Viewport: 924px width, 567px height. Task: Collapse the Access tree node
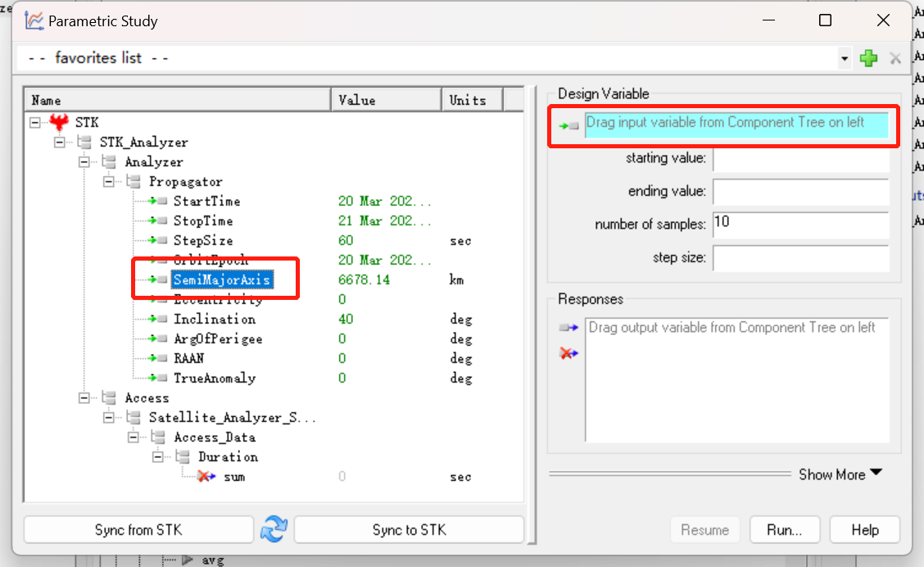pos(84,397)
